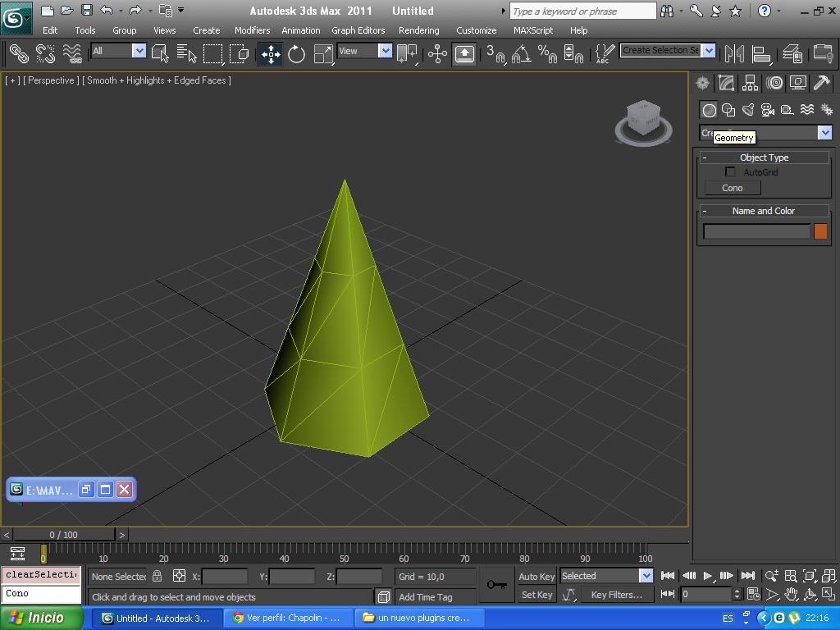Select the Select and Link tool

[x=19, y=53]
